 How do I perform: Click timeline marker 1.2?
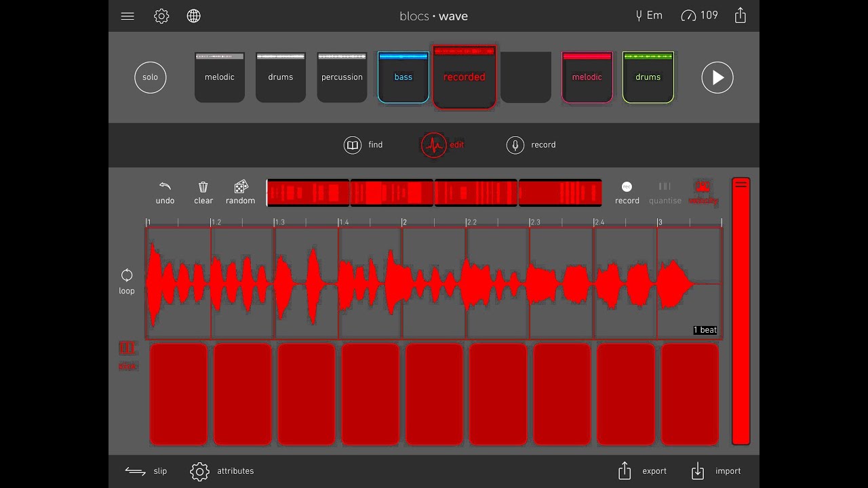click(216, 222)
